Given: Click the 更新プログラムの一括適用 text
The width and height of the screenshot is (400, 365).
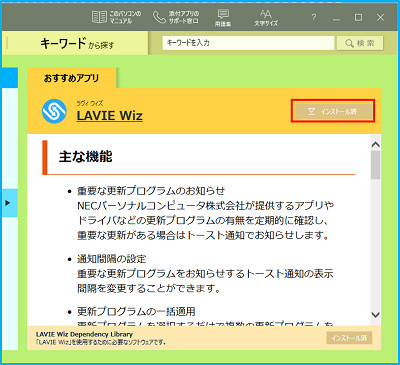Looking at the screenshot, I should [x=136, y=311].
